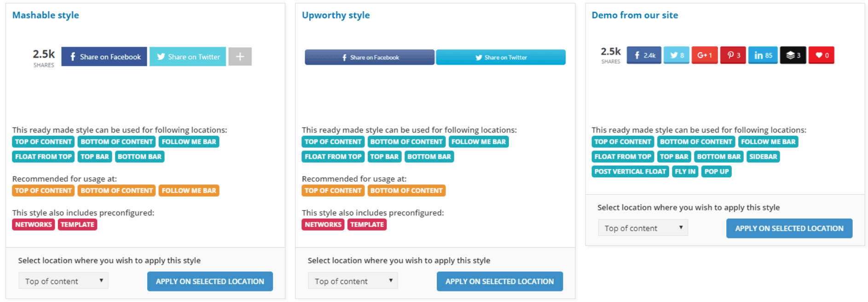Click the Pinterest icon showing 3 shares

click(733, 55)
